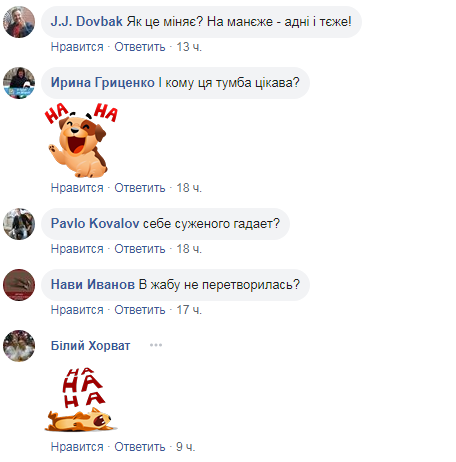Open Pavlo Kovalov's avatar photo

[19, 224]
